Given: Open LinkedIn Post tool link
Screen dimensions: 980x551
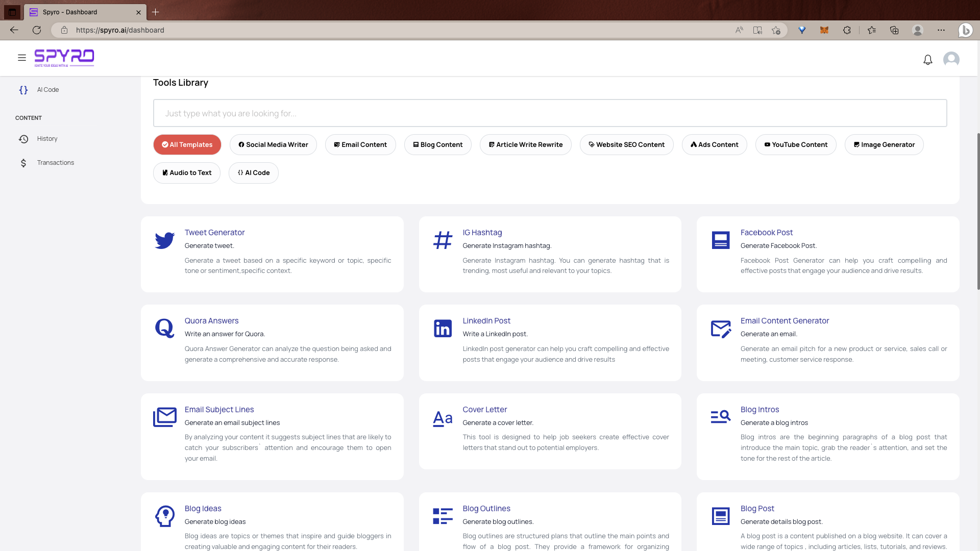Looking at the screenshot, I should pyautogui.click(x=486, y=321).
